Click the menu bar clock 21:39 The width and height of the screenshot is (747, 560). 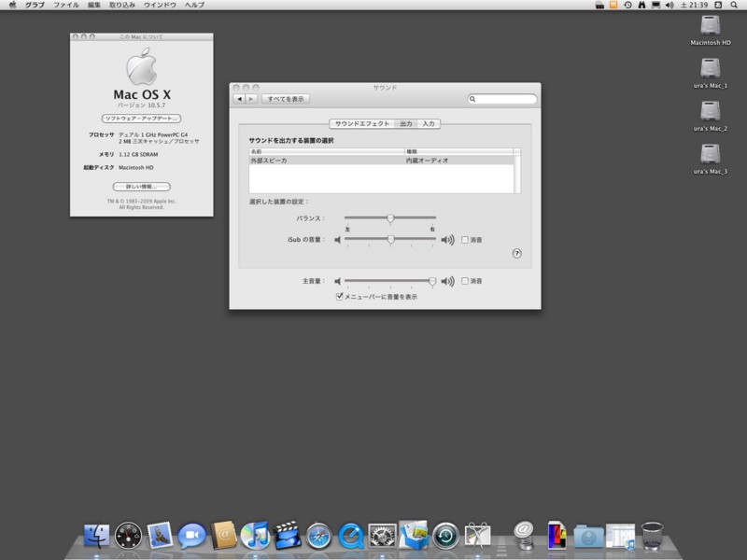pos(695,5)
